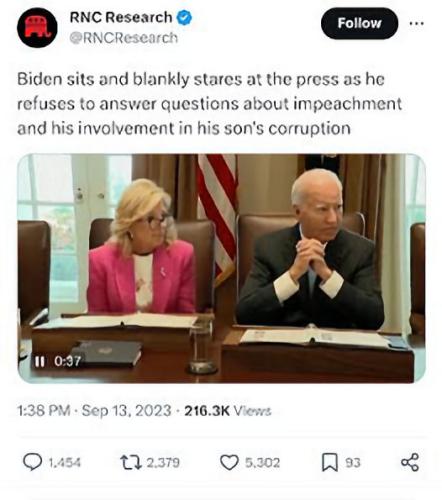Click the RNC Research display name
442x500 pixels.
coord(121,17)
